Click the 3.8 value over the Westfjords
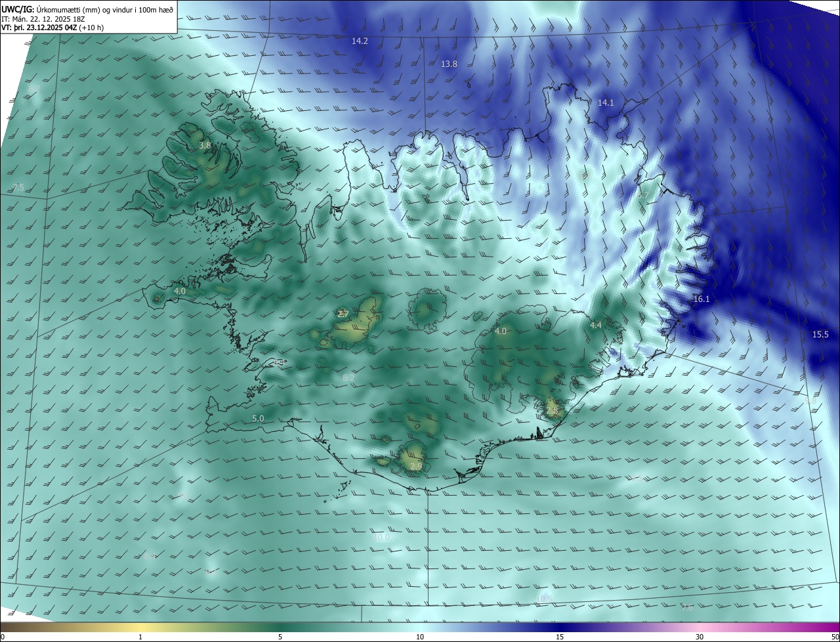The height and width of the screenshot is (642, 840). pos(205,145)
